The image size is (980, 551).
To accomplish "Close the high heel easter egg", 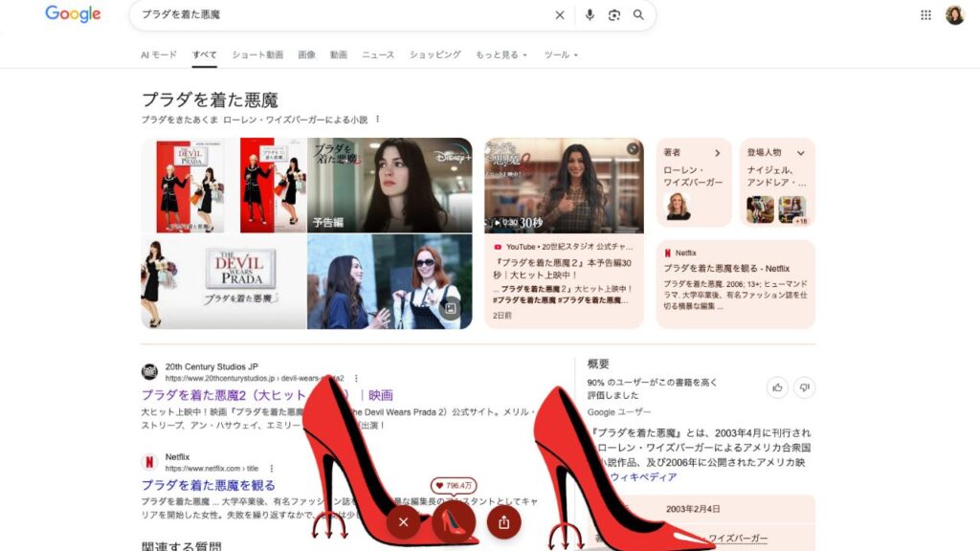I will tap(403, 522).
